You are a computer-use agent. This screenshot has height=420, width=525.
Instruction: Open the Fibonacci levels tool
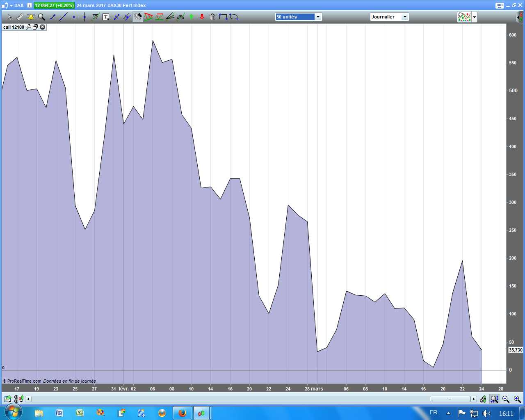tap(95, 17)
